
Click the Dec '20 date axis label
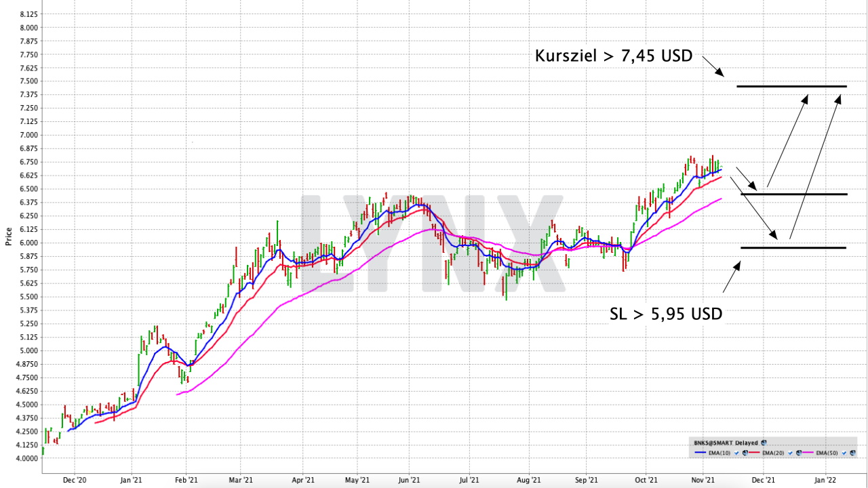tap(75, 480)
